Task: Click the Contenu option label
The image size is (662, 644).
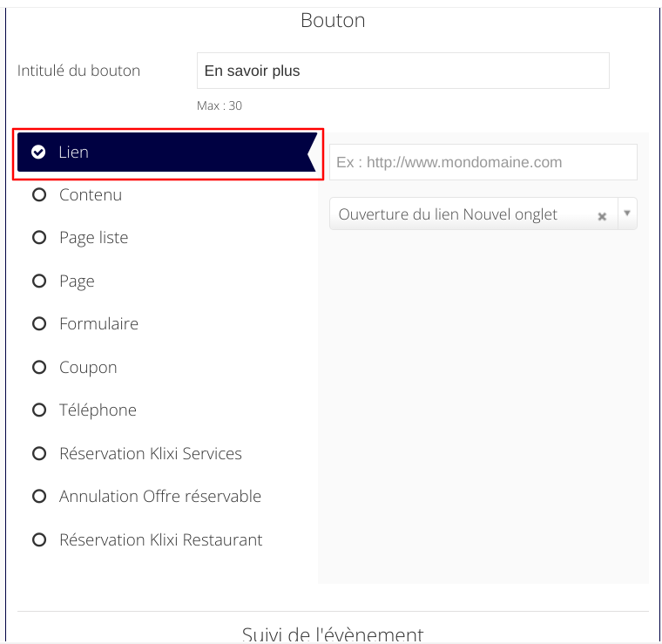Action: pos(91,195)
